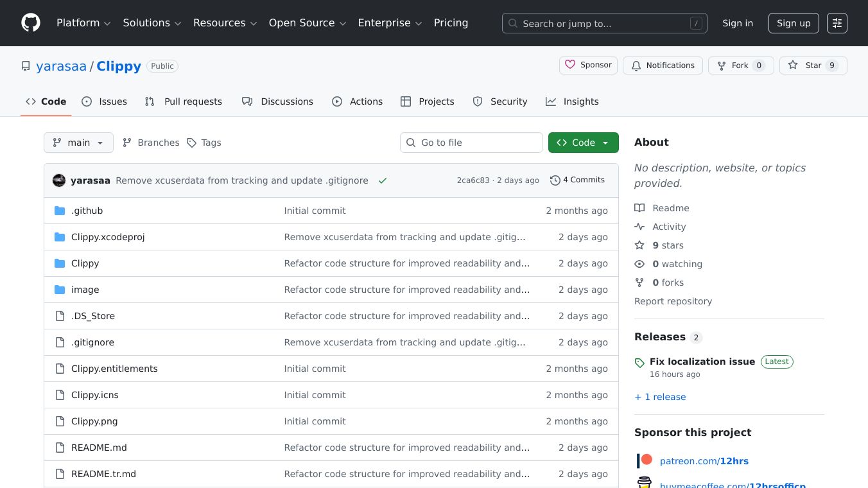Expand the main branch selector
868x488 pixels.
[x=78, y=142]
